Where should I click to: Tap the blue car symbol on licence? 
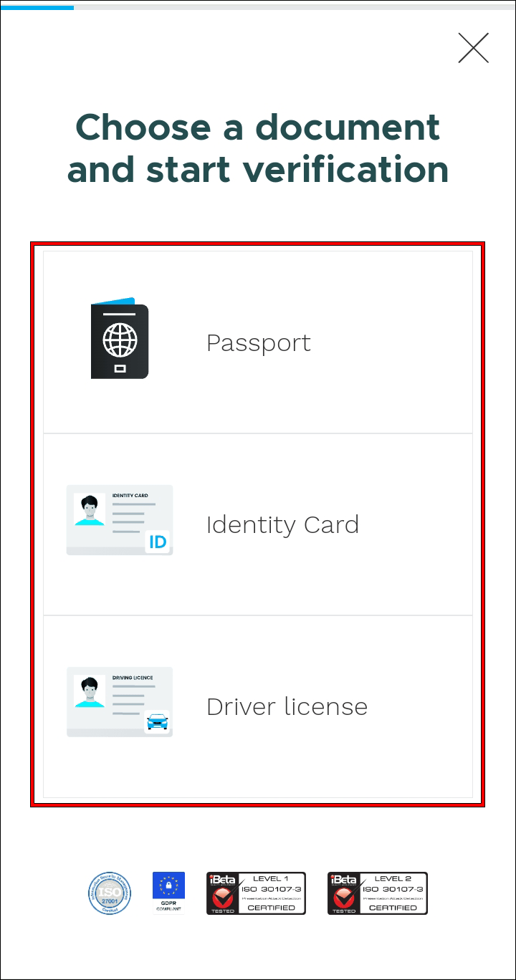tap(157, 721)
